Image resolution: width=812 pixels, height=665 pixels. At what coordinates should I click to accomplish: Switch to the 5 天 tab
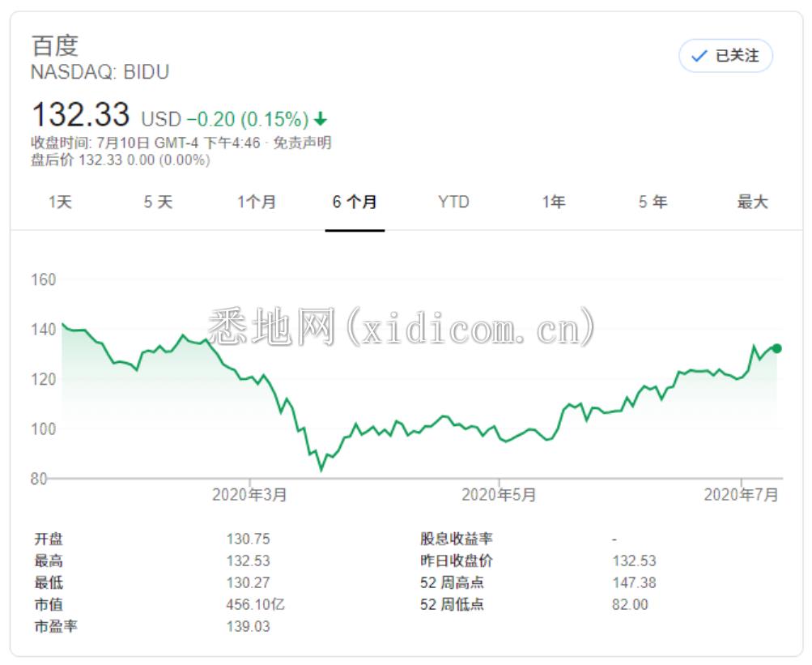159,202
